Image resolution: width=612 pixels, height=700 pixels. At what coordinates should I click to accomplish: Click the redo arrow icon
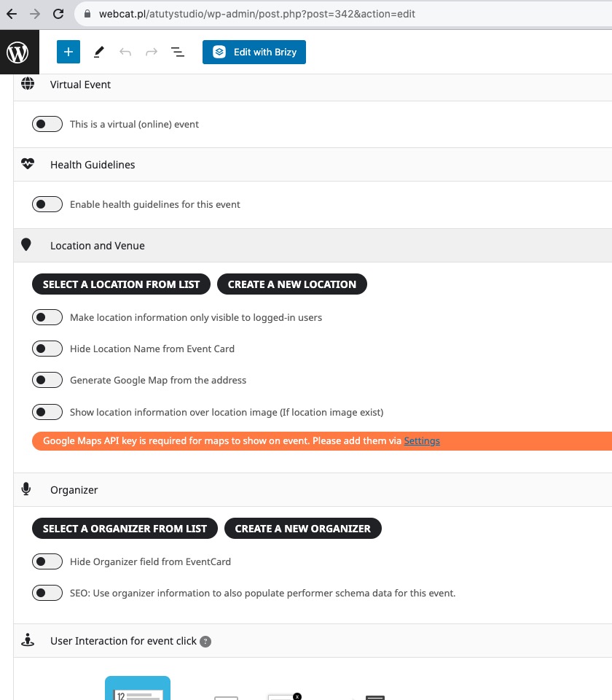[152, 52]
